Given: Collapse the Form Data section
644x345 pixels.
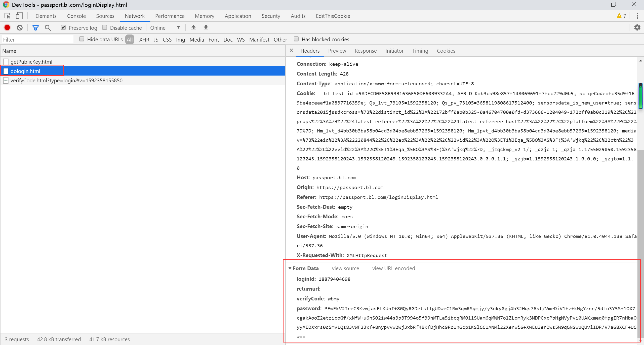Looking at the screenshot, I should click(290, 268).
